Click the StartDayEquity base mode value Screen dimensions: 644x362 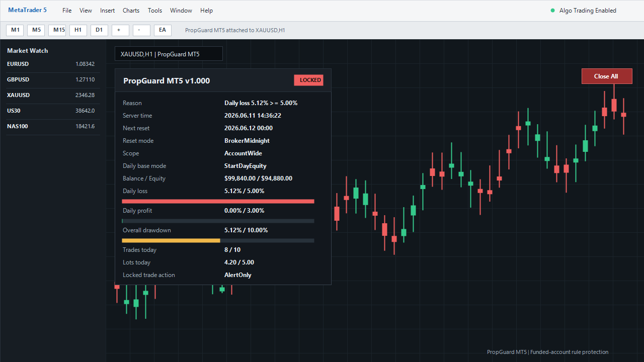coord(246,166)
